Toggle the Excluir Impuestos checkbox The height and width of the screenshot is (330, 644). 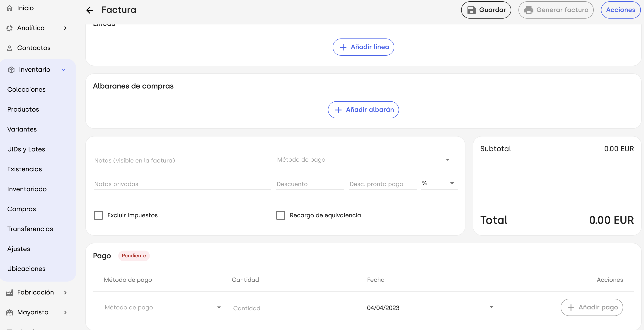pyautogui.click(x=98, y=215)
